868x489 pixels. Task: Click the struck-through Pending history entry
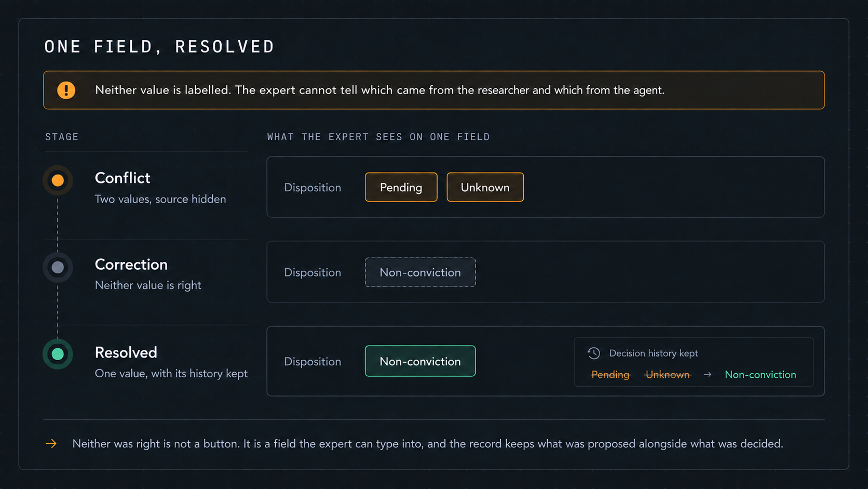click(611, 375)
